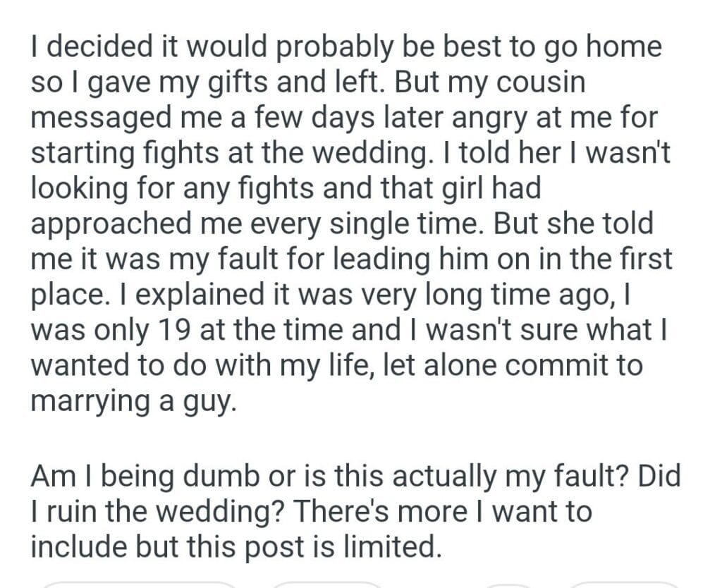This screenshot has width=722, height=588.
Task: Click the word "ruin" in the last paragraph
Action: [x=75, y=513]
